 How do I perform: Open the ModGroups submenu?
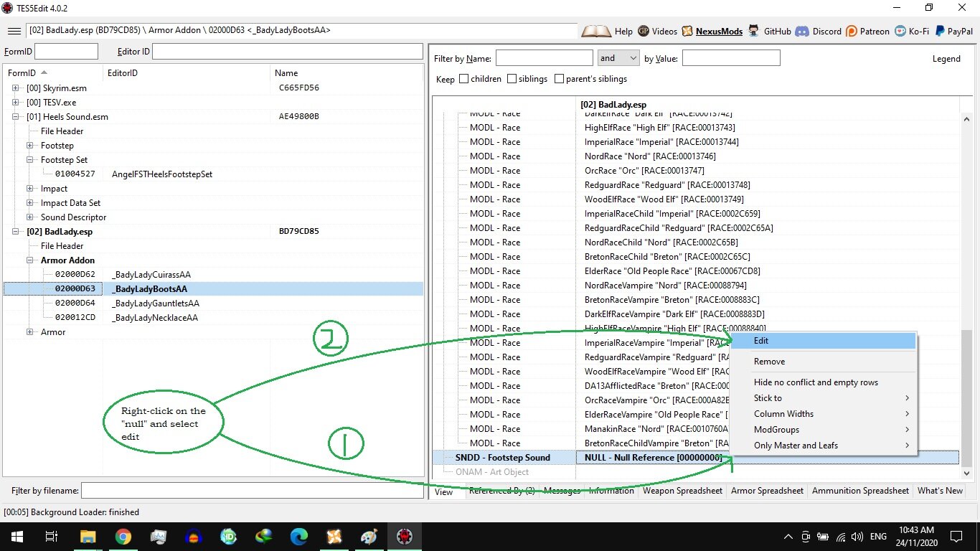823,430
